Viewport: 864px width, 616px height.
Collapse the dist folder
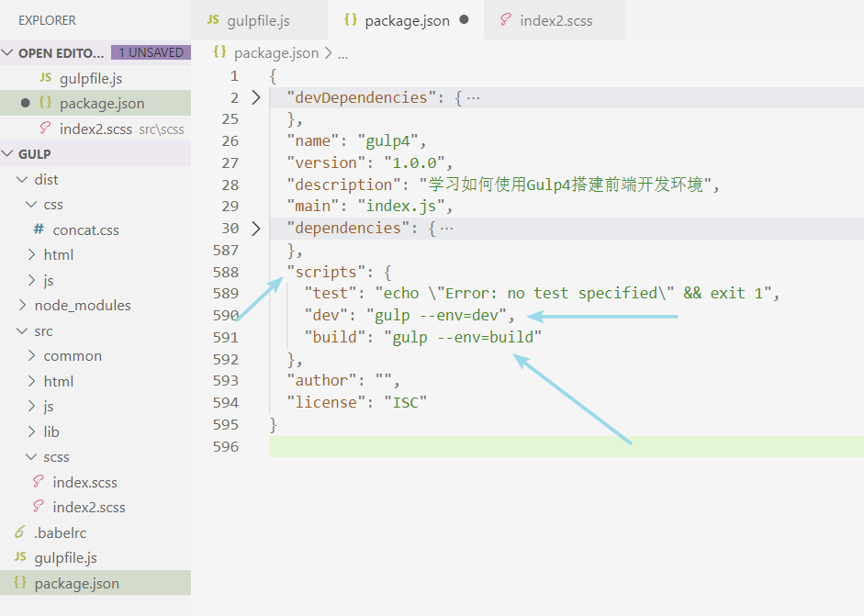click(x=23, y=179)
